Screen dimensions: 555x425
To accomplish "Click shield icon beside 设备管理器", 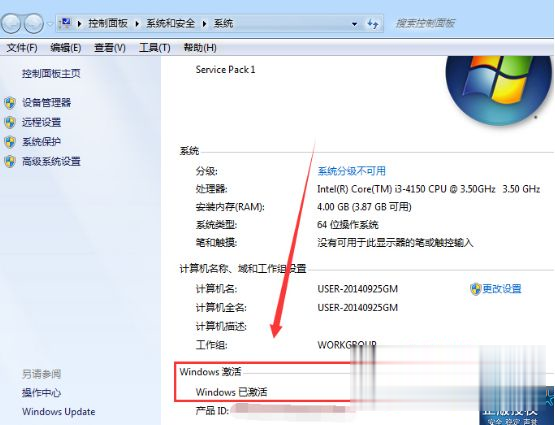I will point(10,103).
